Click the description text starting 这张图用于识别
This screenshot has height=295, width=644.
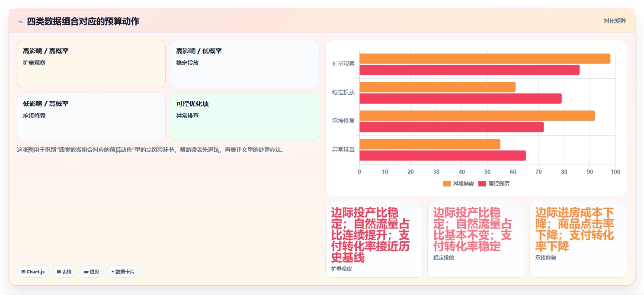pyautogui.click(x=151, y=150)
